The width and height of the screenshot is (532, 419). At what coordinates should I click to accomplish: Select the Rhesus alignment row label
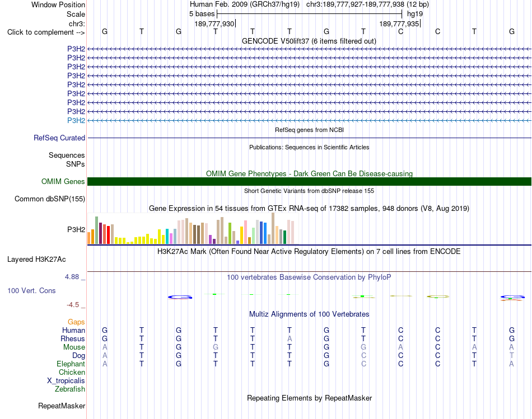click(73, 338)
